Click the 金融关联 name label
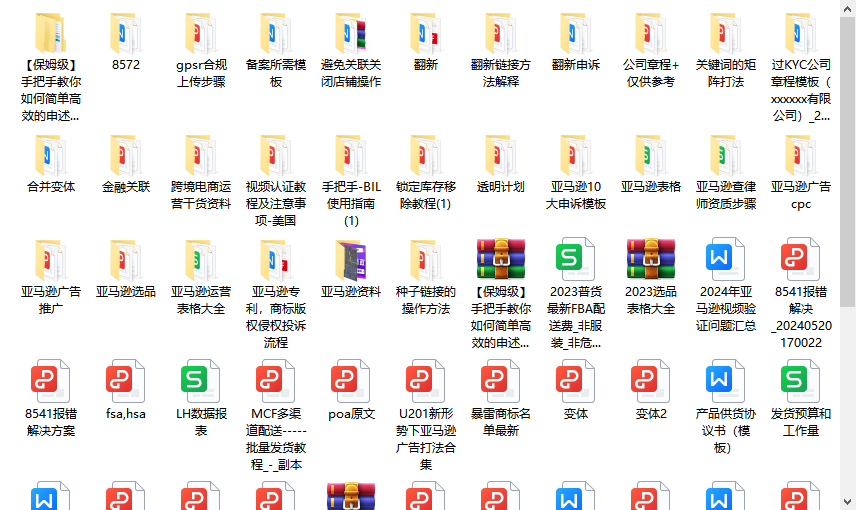856x510 pixels. [126, 187]
